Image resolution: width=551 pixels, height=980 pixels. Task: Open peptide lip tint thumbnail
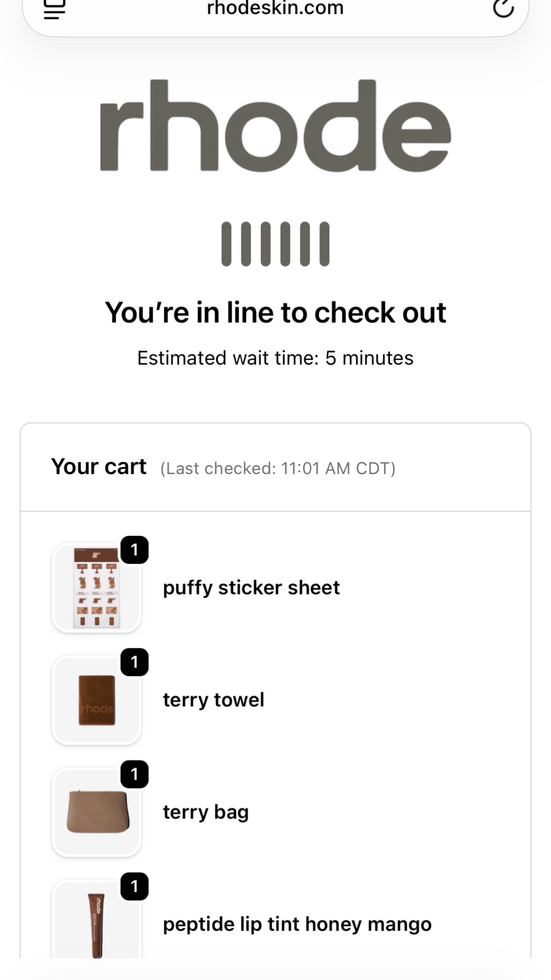[x=96, y=919]
